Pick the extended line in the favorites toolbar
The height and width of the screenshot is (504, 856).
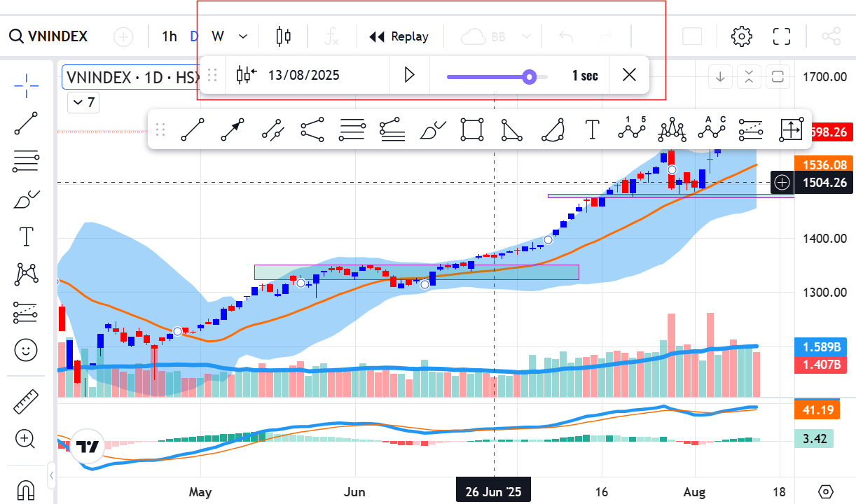click(272, 129)
